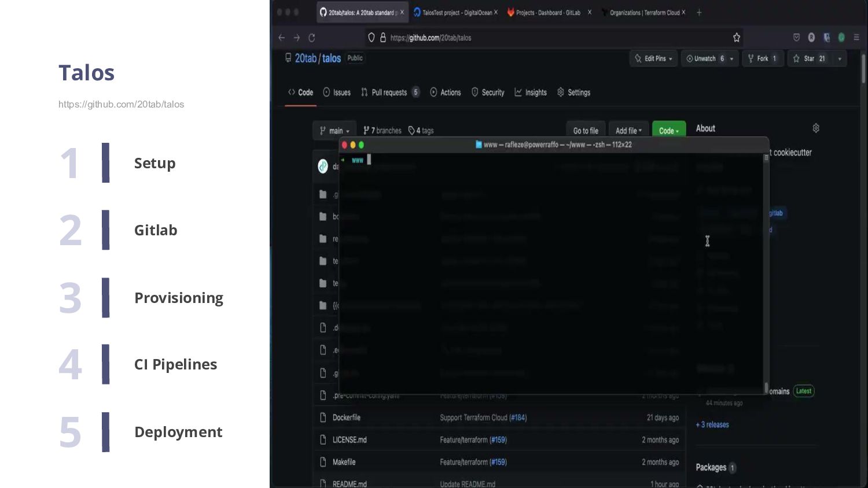Click the Go to file button
This screenshot has height=488, width=868.
click(586, 131)
